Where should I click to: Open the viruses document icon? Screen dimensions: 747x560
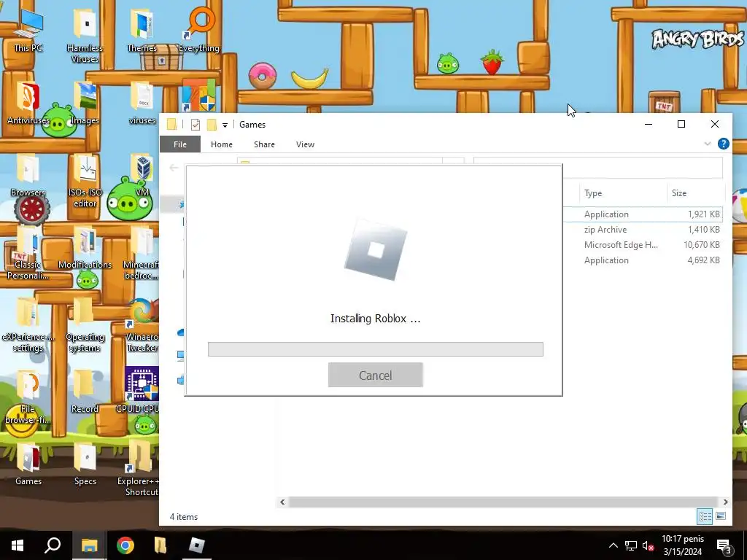pos(142,104)
